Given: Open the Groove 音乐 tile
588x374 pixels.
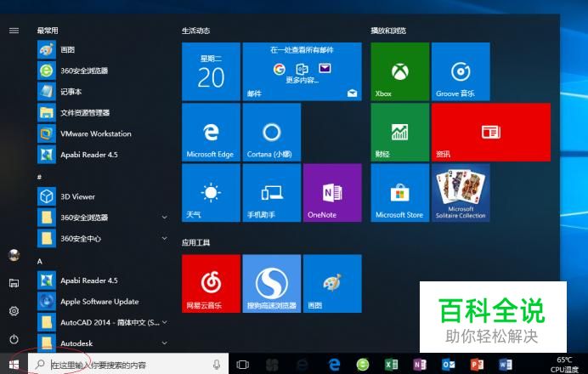Looking at the screenshot, I should 461,71.
